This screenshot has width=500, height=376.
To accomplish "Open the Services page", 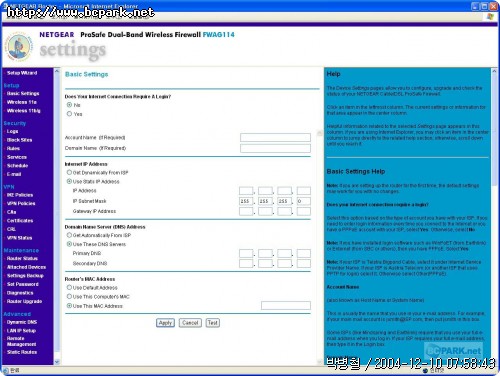I will [17, 157].
